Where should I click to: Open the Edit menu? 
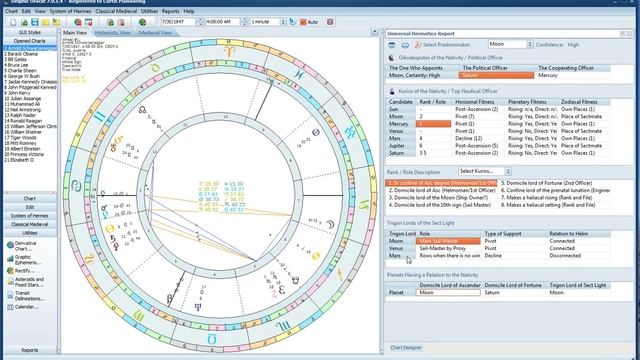click(26, 11)
